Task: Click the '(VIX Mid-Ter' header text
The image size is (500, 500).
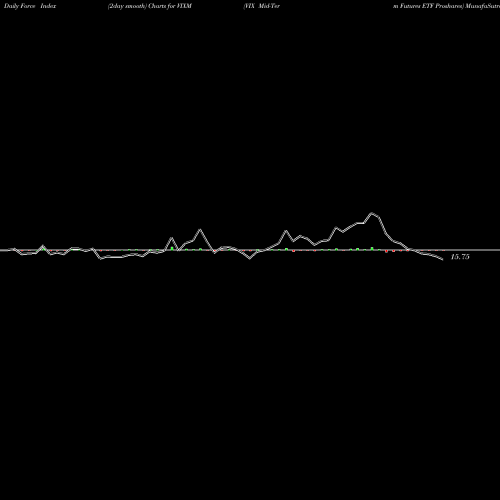Action: 262,6
